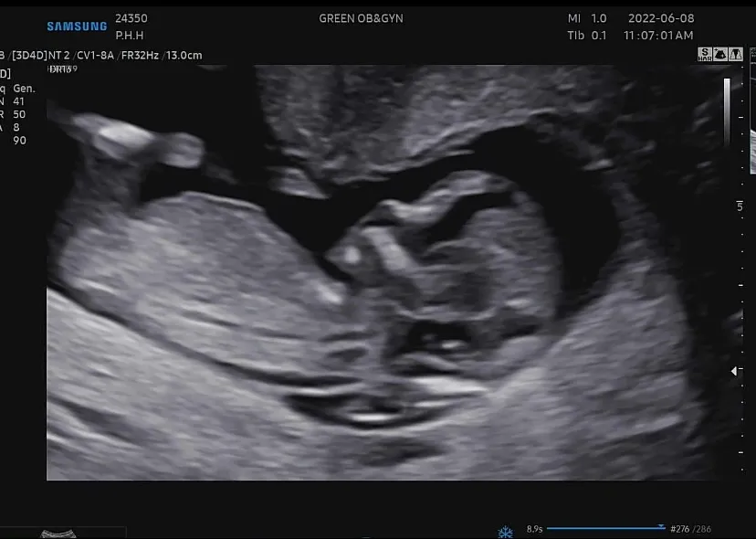Click the patient initials P.H.H

pyautogui.click(x=130, y=36)
